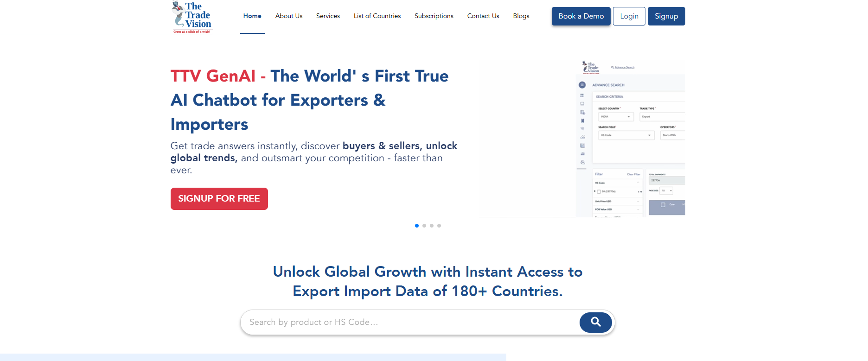Click grid icon in preview sidebar
This screenshot has height=361, width=868.
tap(582, 95)
